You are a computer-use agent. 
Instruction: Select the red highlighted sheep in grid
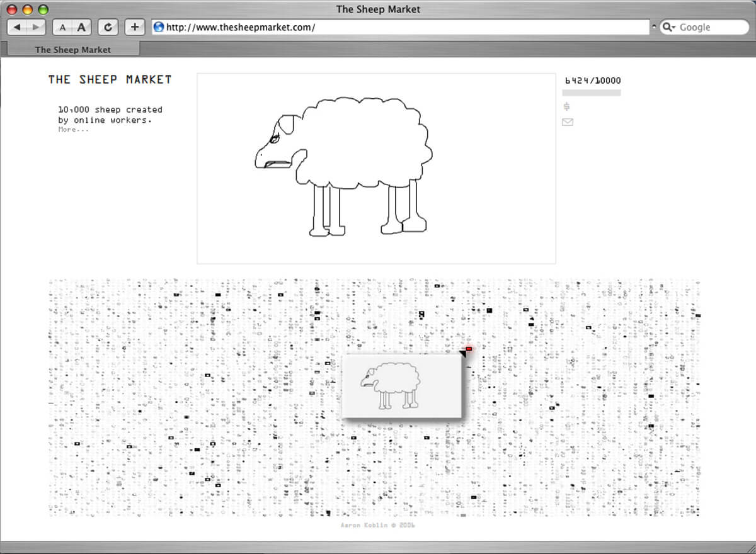click(x=469, y=348)
